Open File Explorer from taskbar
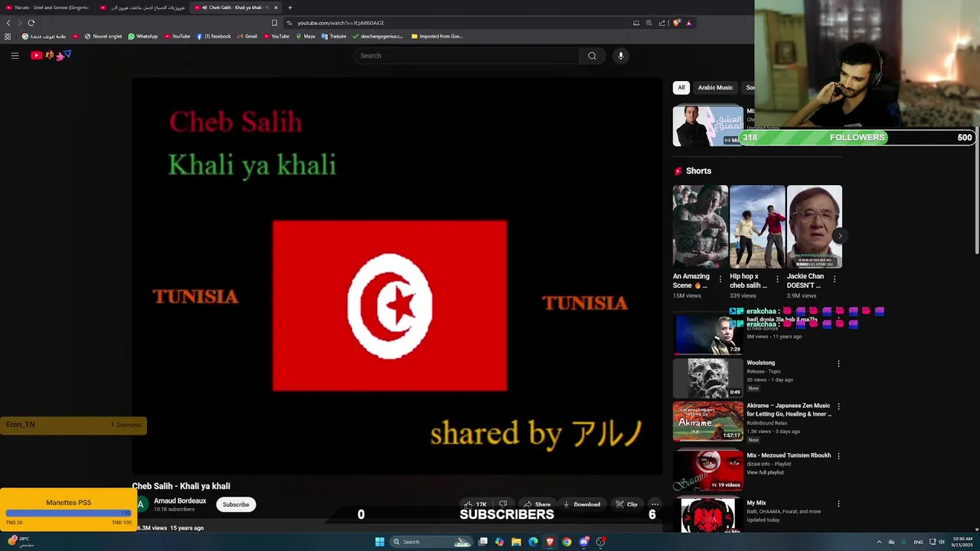The width and height of the screenshot is (980, 551). point(516,542)
